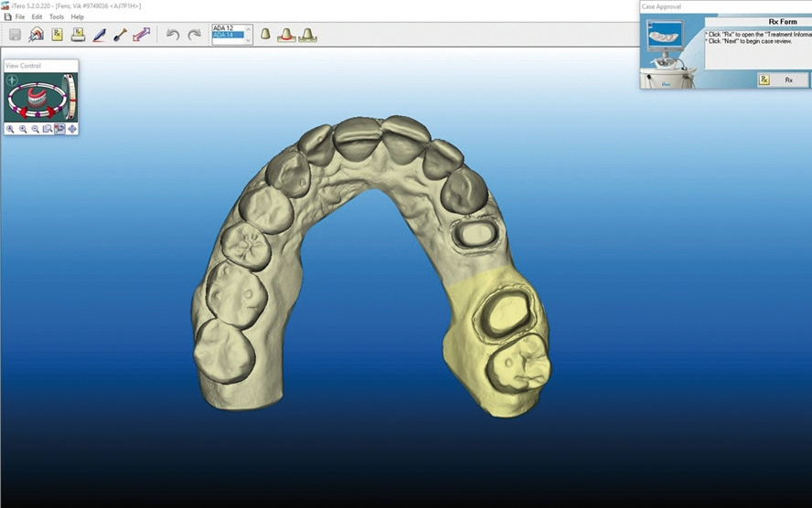Screen dimensions: 812x508
Task: Click the zoom in magnifier in View Control
Action: click(x=23, y=130)
